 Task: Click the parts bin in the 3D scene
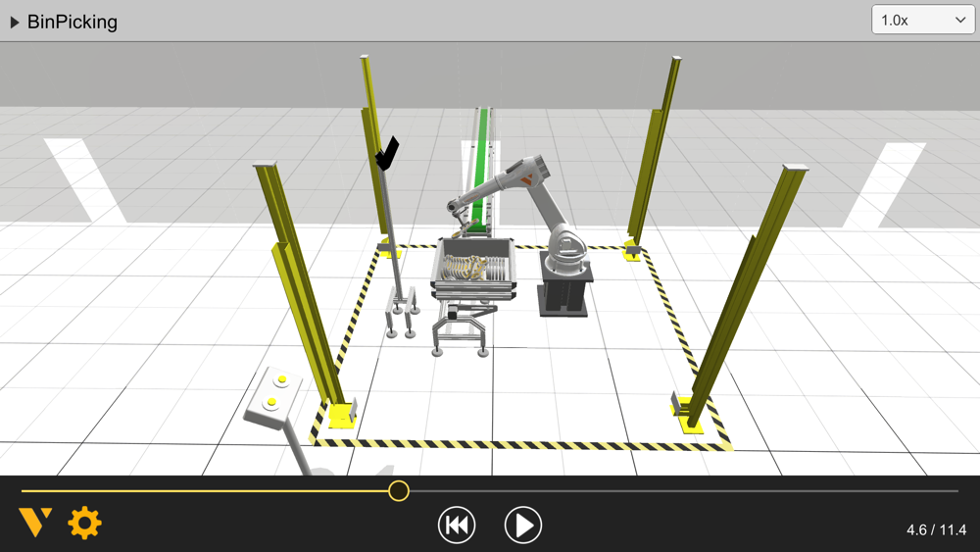pos(474,269)
